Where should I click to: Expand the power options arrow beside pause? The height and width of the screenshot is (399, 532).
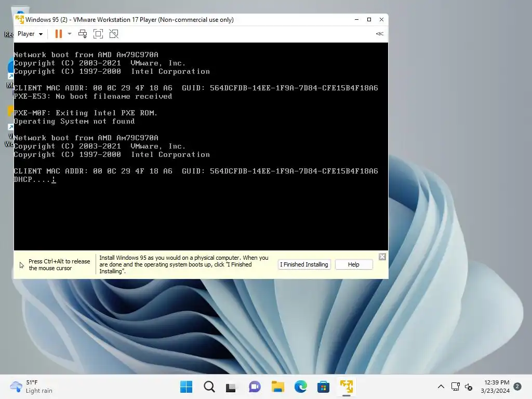pos(70,34)
